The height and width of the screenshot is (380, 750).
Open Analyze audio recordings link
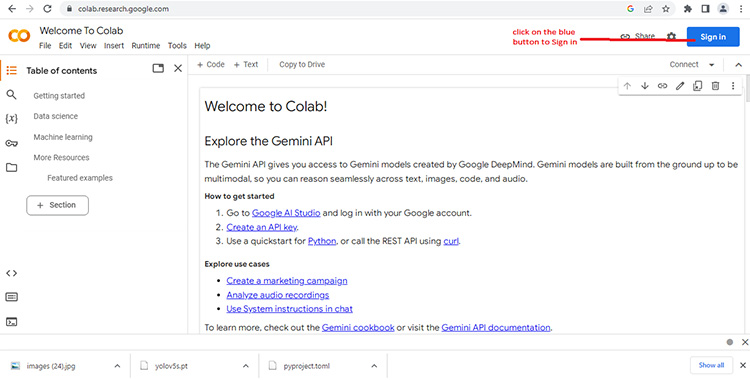pyautogui.click(x=278, y=295)
